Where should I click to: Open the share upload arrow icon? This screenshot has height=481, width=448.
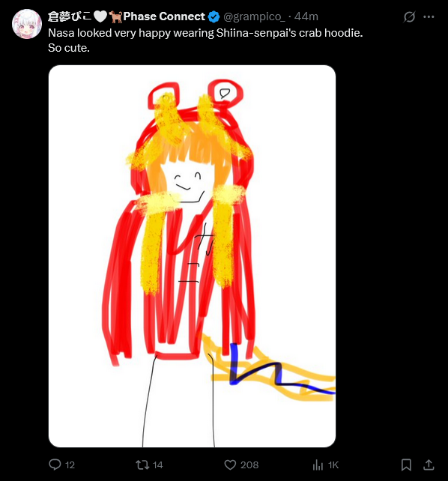429,465
